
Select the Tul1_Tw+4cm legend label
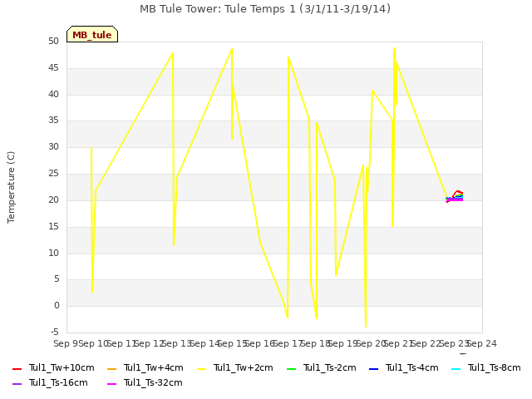coord(153,367)
